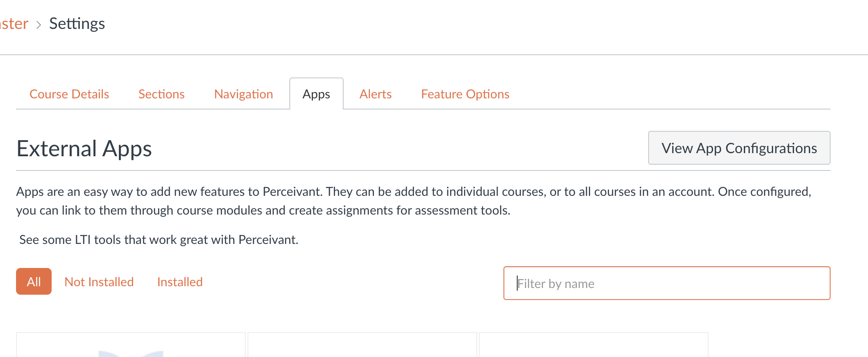Open the LTI tools link
This screenshot has height=357, width=868.
[x=158, y=239]
